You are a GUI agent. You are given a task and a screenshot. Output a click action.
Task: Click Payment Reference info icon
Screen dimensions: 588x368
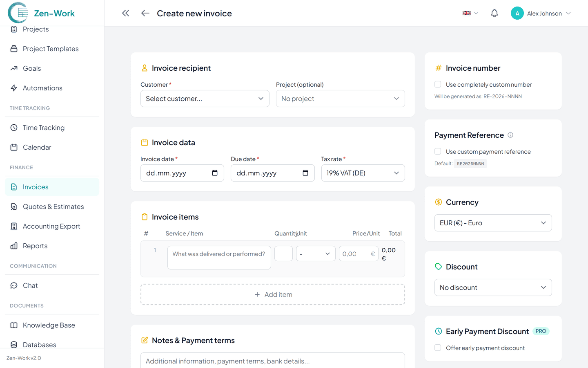510,135
